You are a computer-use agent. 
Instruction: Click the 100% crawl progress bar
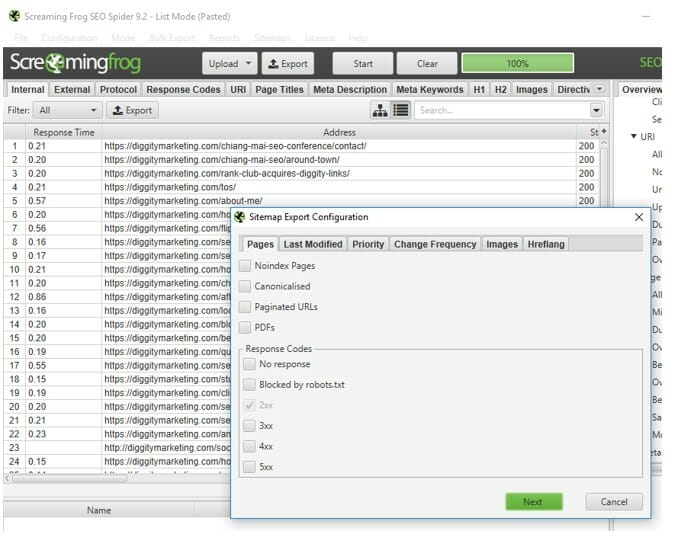(x=518, y=64)
